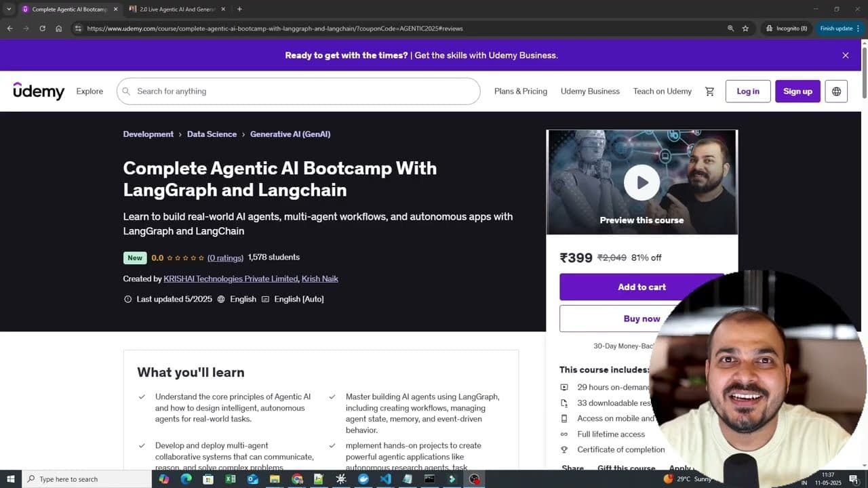The width and height of the screenshot is (868, 488).
Task: Open the Generative AI (GenAI) breadcrumb
Action: coord(290,134)
